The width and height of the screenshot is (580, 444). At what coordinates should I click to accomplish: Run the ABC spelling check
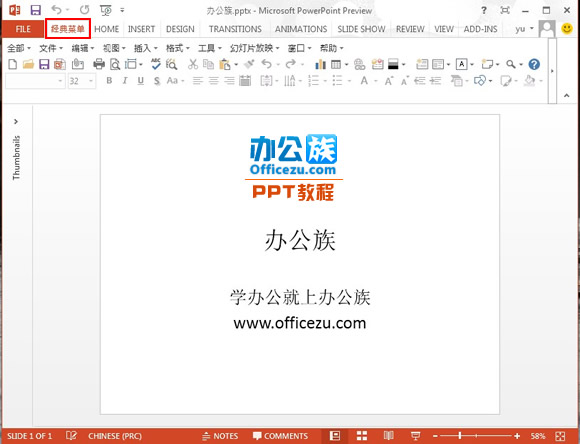point(156,64)
